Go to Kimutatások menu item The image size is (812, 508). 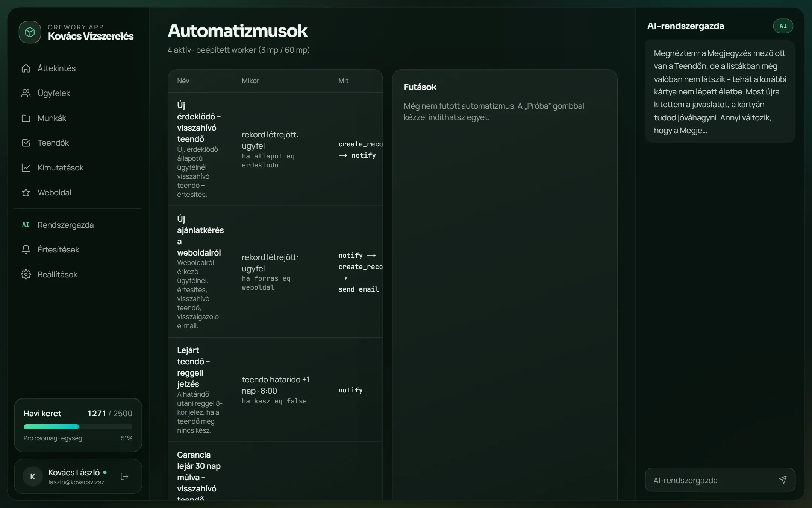point(78,168)
